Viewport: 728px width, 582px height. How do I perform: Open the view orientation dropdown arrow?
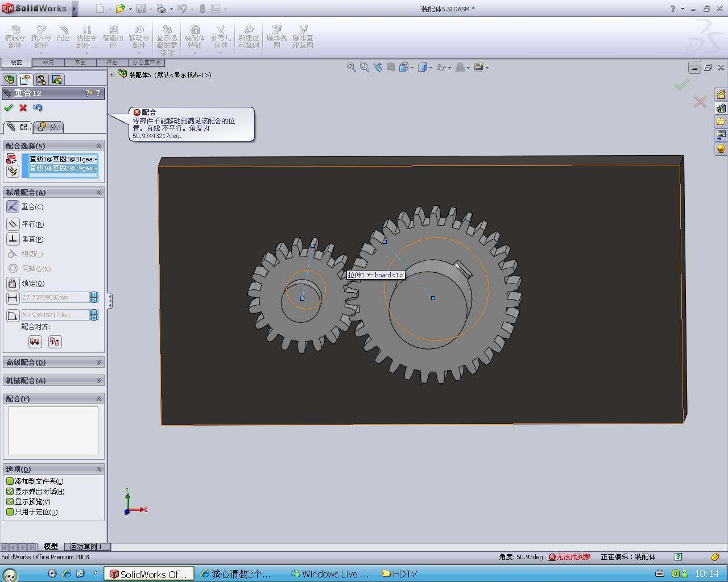coord(412,68)
